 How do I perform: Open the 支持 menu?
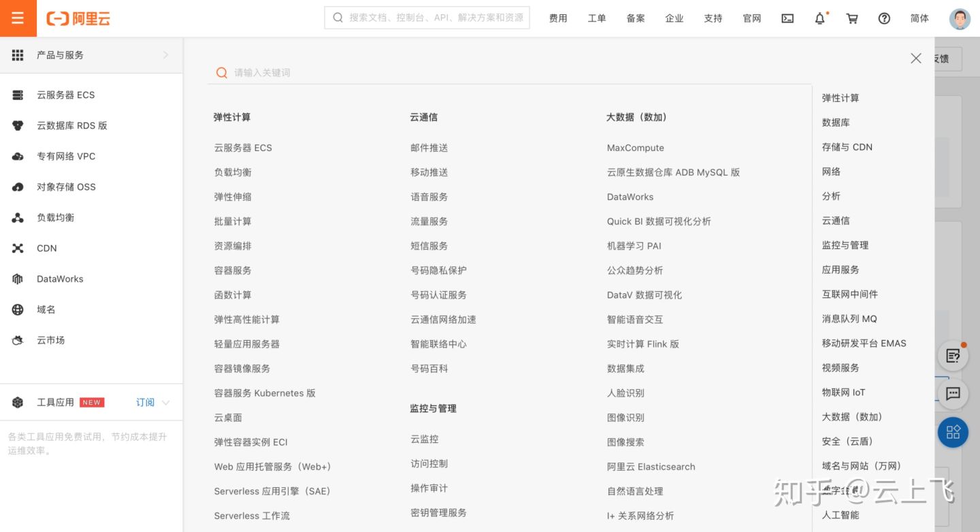click(713, 18)
